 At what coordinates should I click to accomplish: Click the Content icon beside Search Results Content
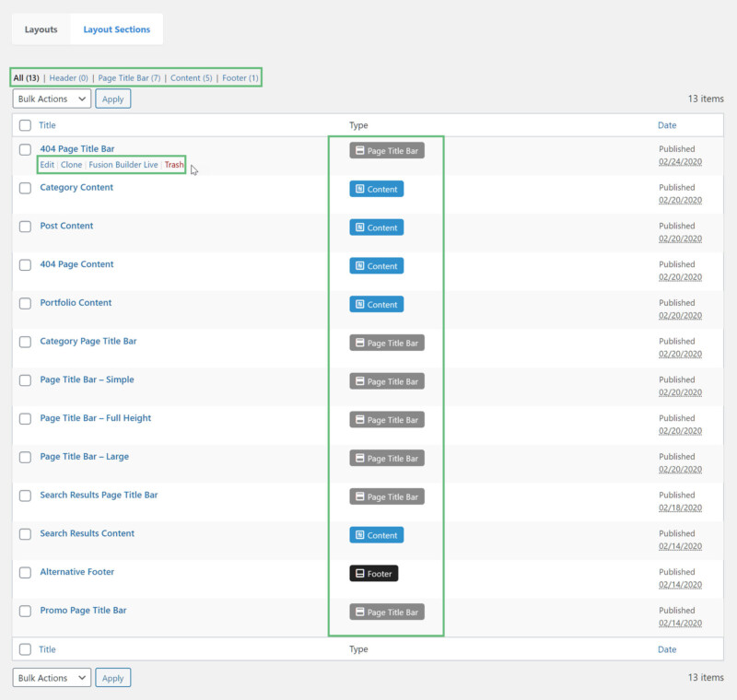click(376, 535)
